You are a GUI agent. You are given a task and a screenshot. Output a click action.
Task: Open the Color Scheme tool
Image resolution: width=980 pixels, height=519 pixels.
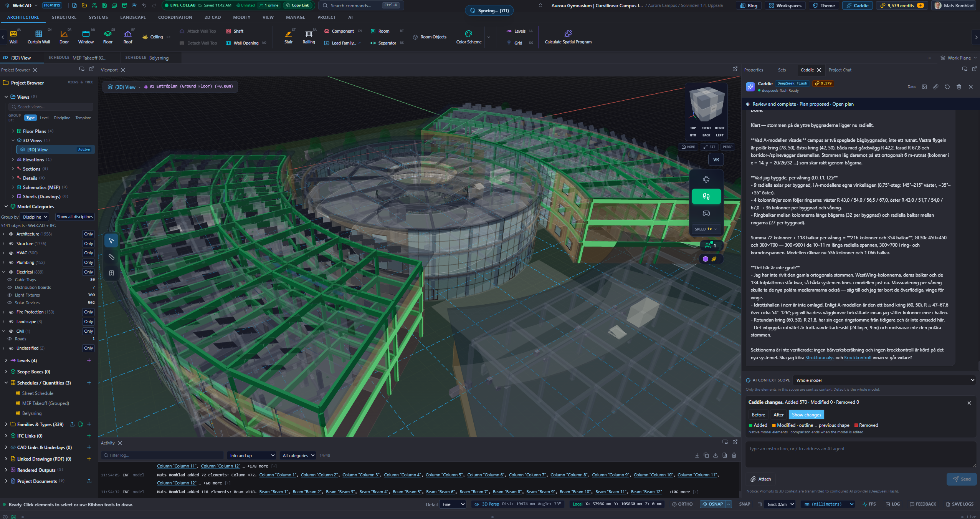(x=469, y=37)
